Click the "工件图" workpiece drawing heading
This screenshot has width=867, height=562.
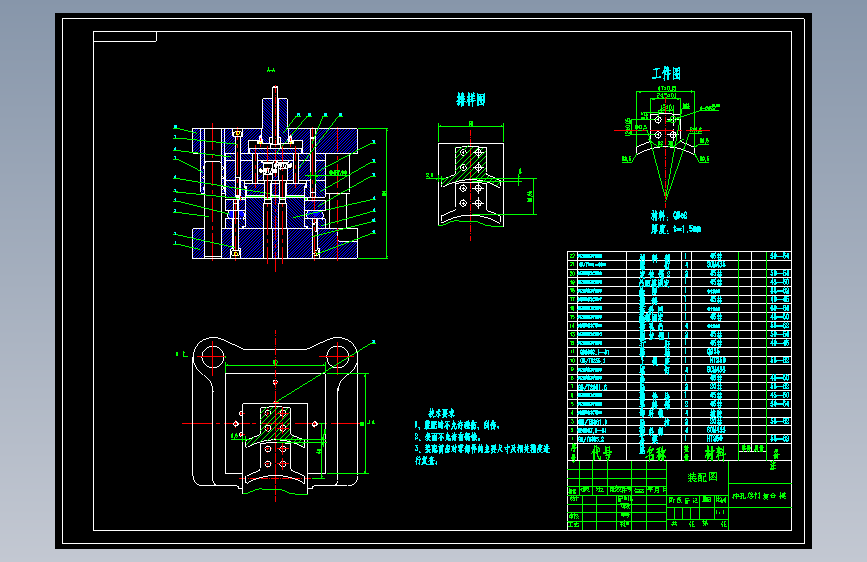(x=666, y=74)
